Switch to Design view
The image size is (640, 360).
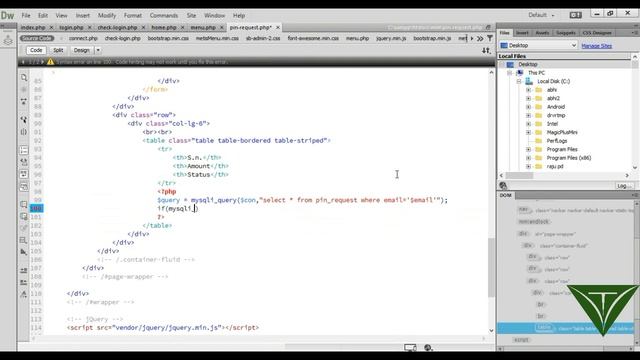click(81, 50)
